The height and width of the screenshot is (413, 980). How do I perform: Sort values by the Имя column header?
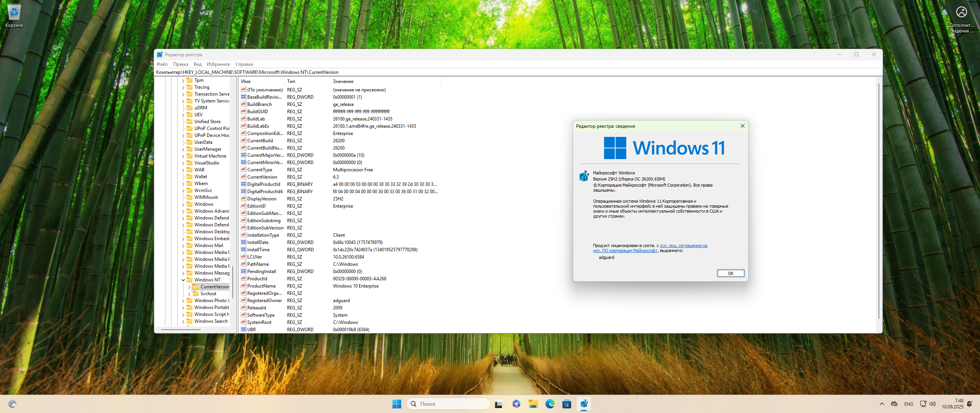click(261, 81)
